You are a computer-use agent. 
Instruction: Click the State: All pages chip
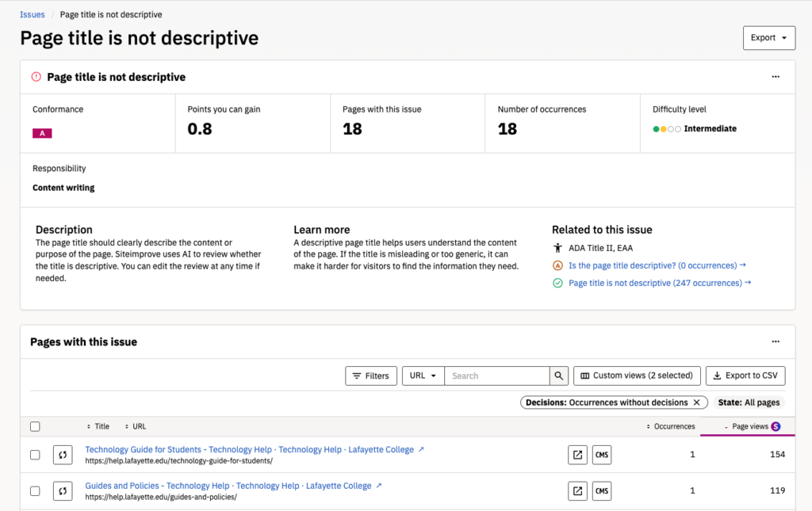[x=749, y=402]
